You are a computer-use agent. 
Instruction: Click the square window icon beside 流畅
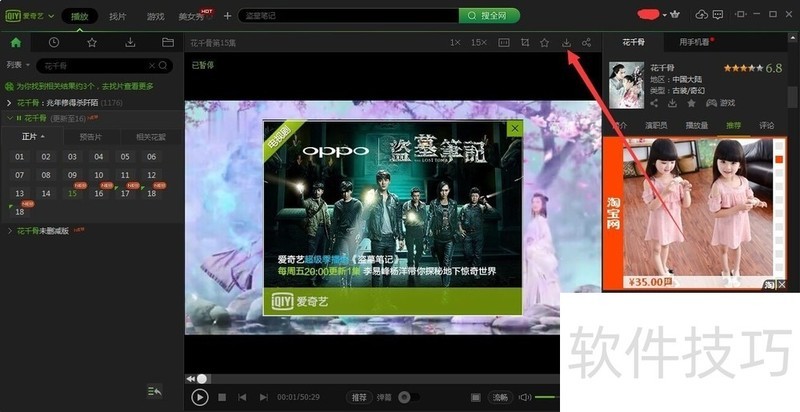476,397
